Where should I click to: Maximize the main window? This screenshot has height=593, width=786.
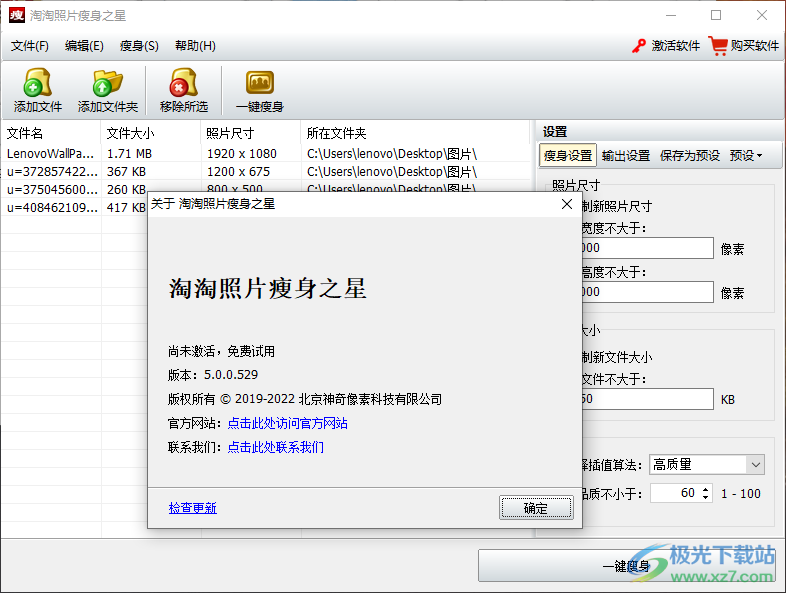716,16
